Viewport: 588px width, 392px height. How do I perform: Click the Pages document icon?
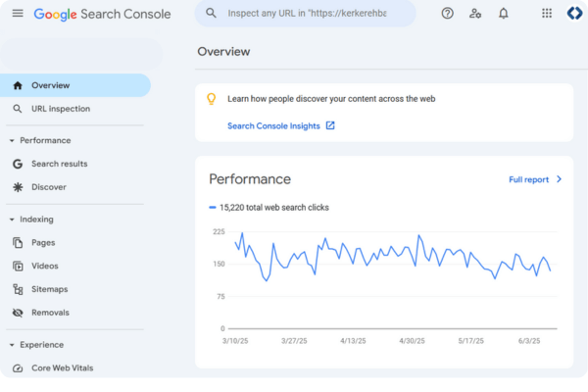point(18,243)
